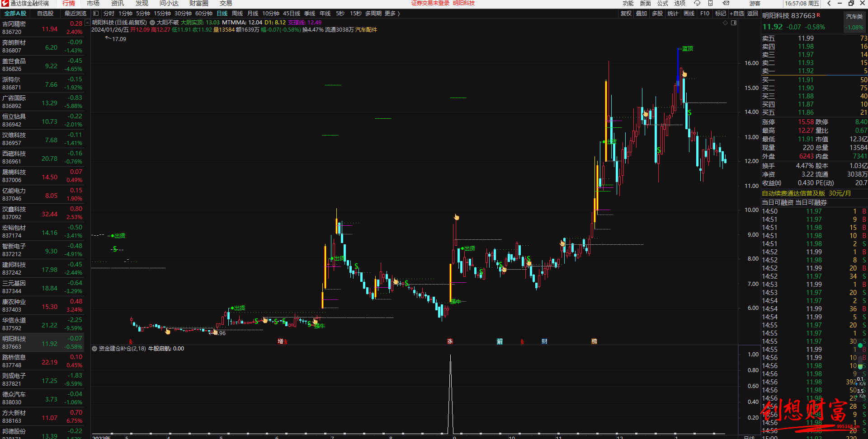This screenshot has width=868, height=439.
Task: Switch chart to 30分钟 period
Action: coord(183,14)
